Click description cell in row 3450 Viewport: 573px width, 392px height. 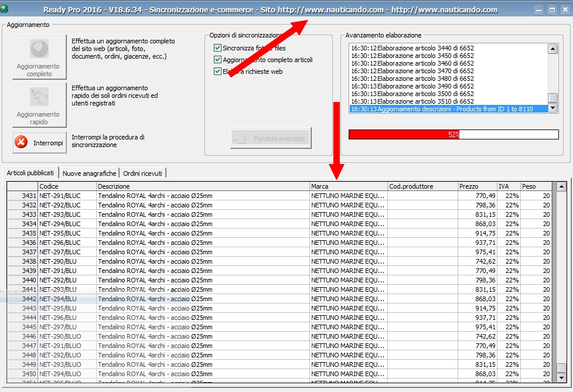(203, 374)
